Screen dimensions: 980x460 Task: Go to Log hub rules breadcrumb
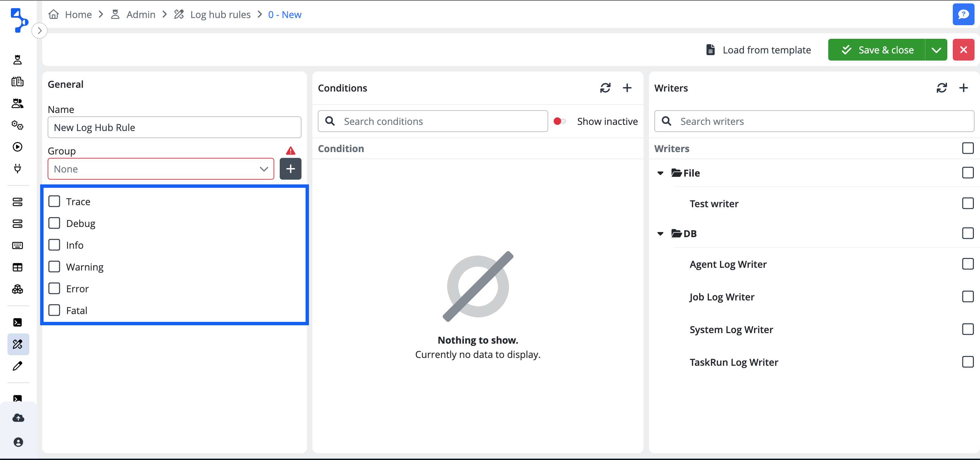tap(220, 14)
